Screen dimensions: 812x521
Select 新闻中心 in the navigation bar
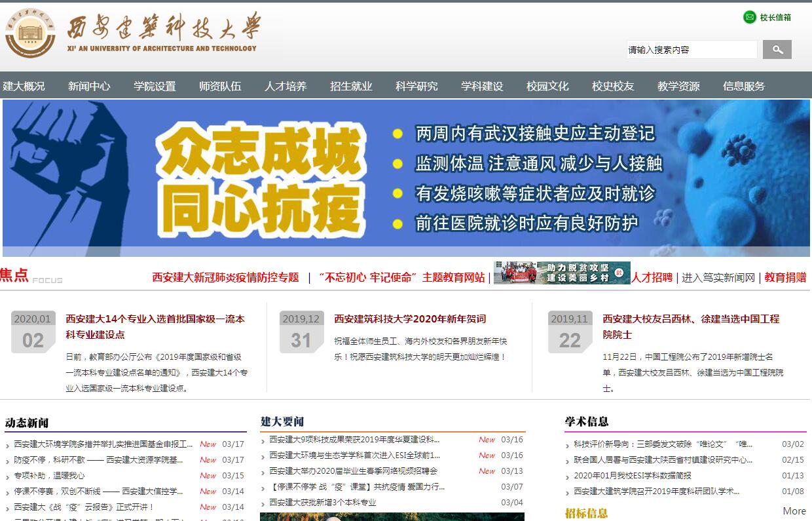click(x=89, y=86)
